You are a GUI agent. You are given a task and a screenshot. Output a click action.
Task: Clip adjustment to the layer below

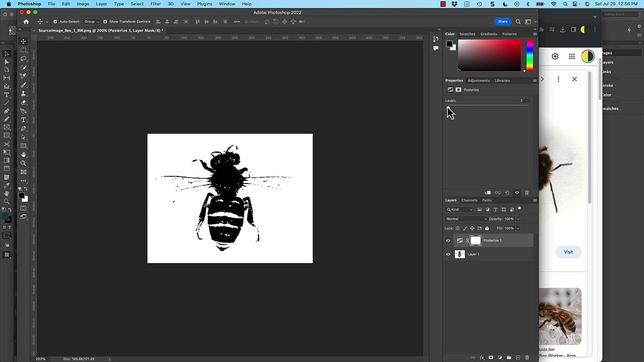488,193
